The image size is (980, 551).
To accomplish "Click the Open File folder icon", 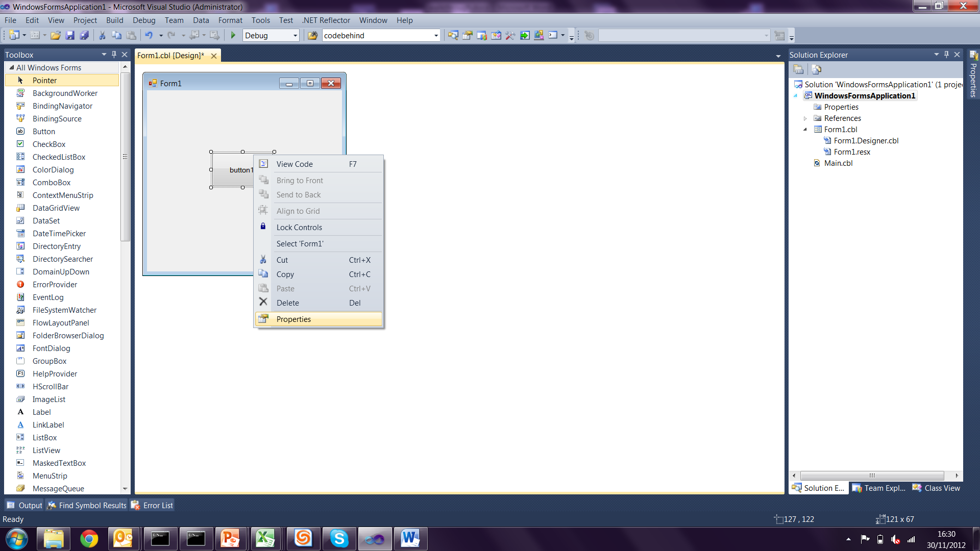I will click(56, 35).
